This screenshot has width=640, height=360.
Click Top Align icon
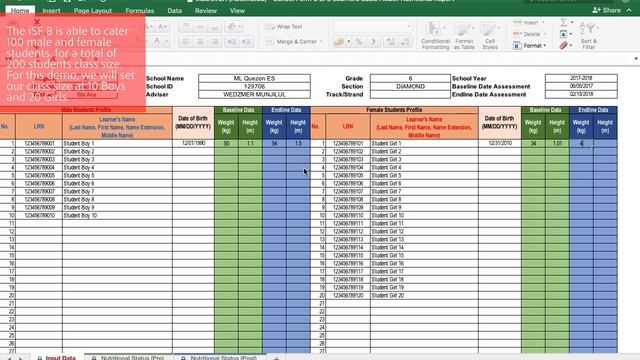(x=186, y=27)
